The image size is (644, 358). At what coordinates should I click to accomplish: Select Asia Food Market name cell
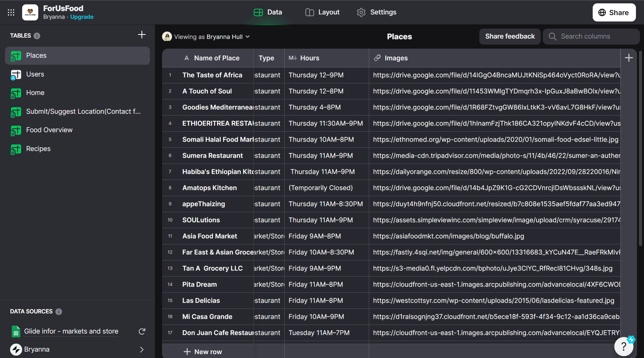(216, 236)
